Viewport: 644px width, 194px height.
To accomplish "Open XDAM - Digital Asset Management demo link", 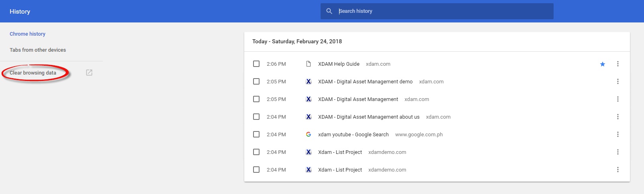I will pos(365,82).
